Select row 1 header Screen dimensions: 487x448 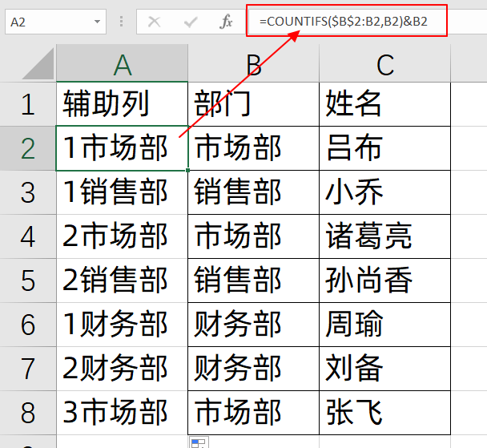[x=28, y=104]
